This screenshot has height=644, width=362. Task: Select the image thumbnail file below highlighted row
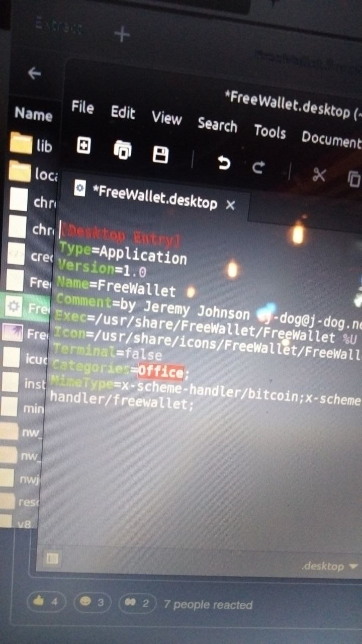point(13,333)
